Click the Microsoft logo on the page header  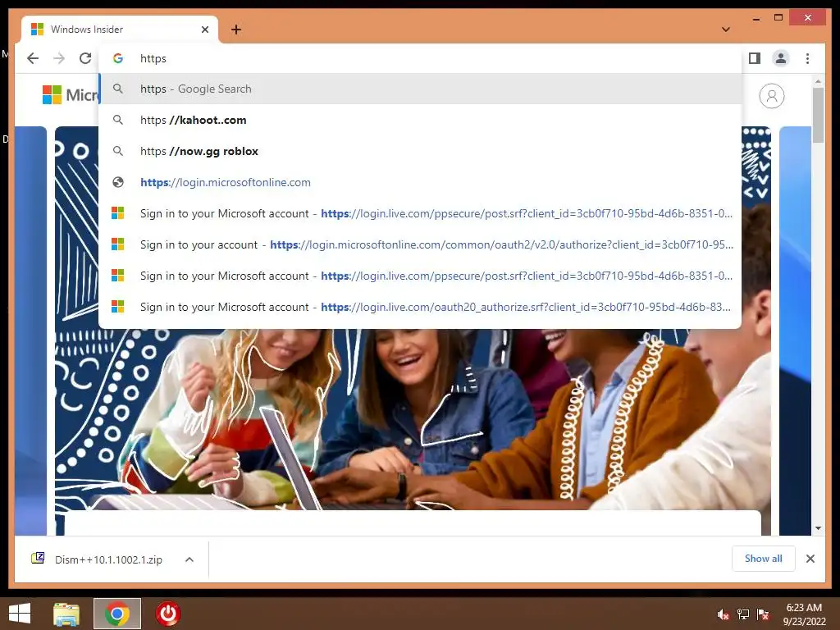pyautogui.click(x=71, y=95)
